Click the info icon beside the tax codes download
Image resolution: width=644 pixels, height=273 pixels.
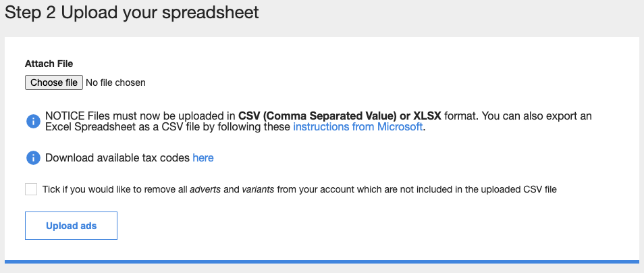(x=33, y=158)
